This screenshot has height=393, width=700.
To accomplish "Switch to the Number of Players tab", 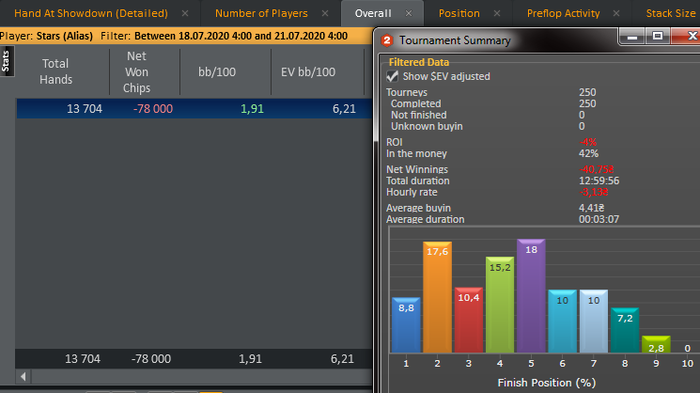I will 261,13.
